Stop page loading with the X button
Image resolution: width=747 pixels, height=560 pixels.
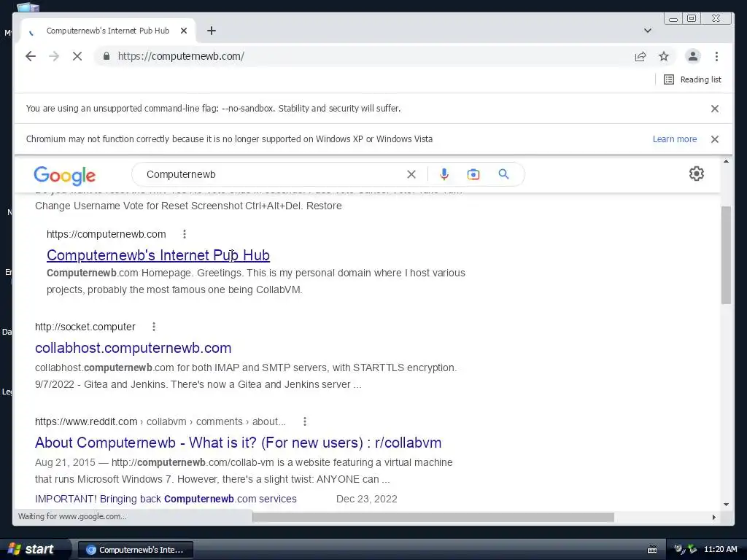coord(77,56)
